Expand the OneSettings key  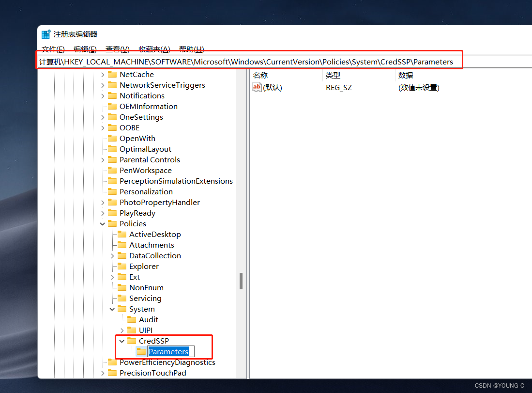[103, 117]
